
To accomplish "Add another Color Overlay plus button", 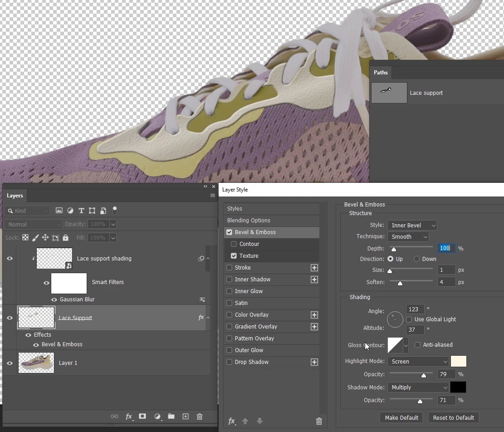I will 314,315.
